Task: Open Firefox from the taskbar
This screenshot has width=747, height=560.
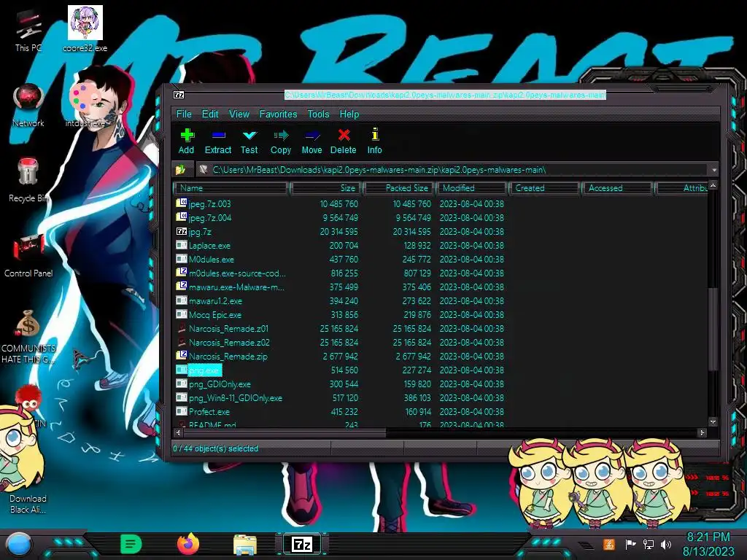Action: click(x=188, y=544)
